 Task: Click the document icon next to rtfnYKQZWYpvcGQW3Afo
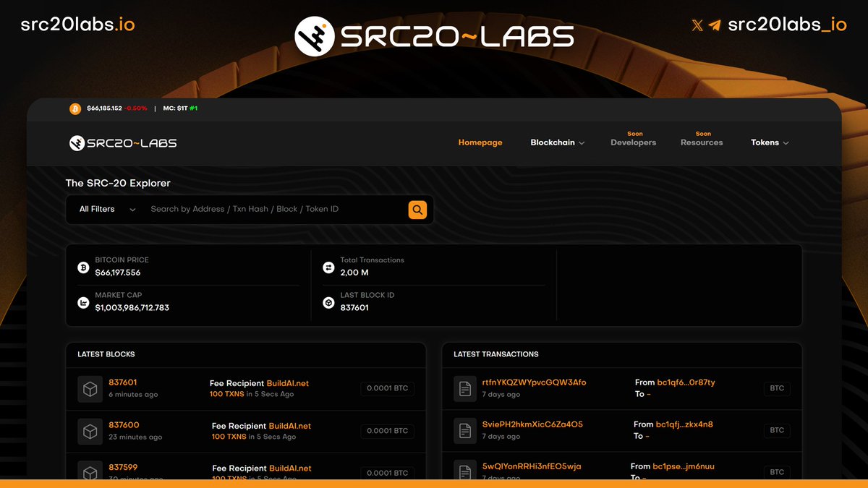[464, 388]
